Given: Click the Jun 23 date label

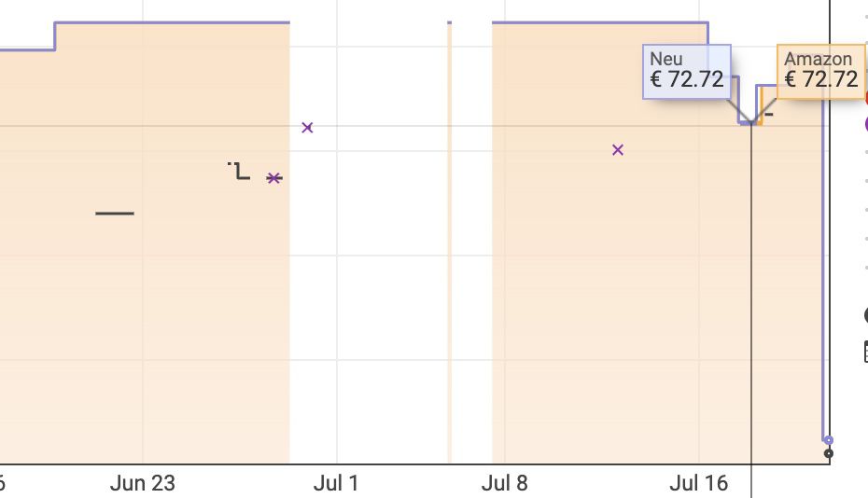Looking at the screenshot, I should pyautogui.click(x=142, y=484).
